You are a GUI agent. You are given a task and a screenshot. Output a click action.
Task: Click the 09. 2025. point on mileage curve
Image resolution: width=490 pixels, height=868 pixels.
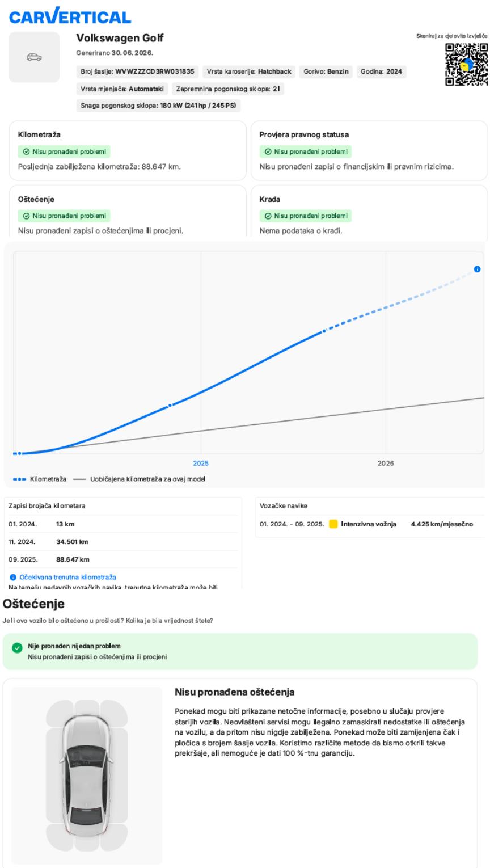[x=324, y=330]
